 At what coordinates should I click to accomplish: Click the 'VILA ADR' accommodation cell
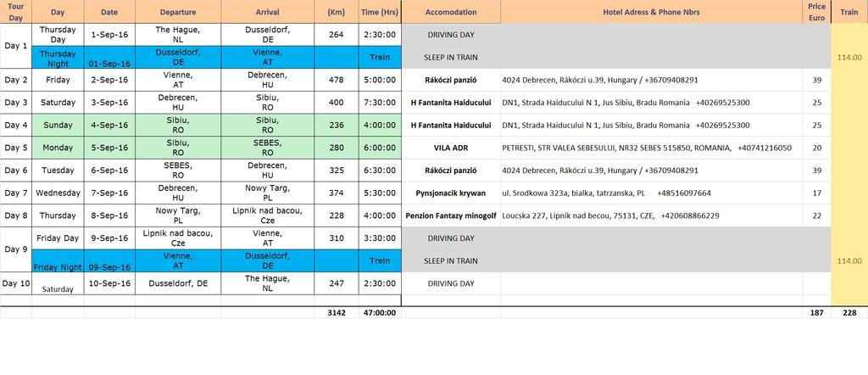click(x=451, y=148)
